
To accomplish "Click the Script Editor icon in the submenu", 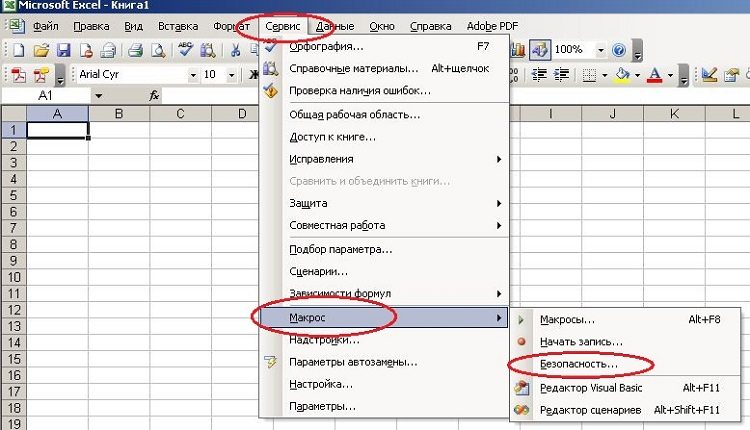I will [522, 410].
